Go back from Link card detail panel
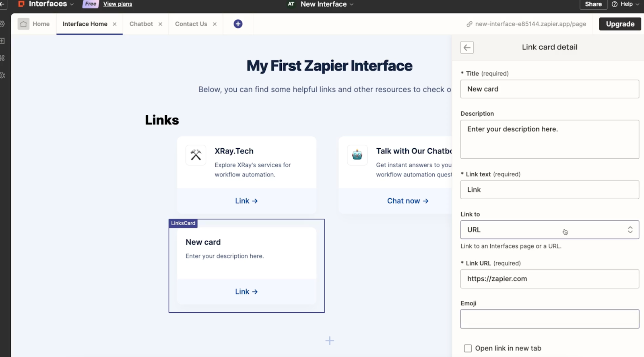Viewport: 644px width, 357px height. coord(467,48)
